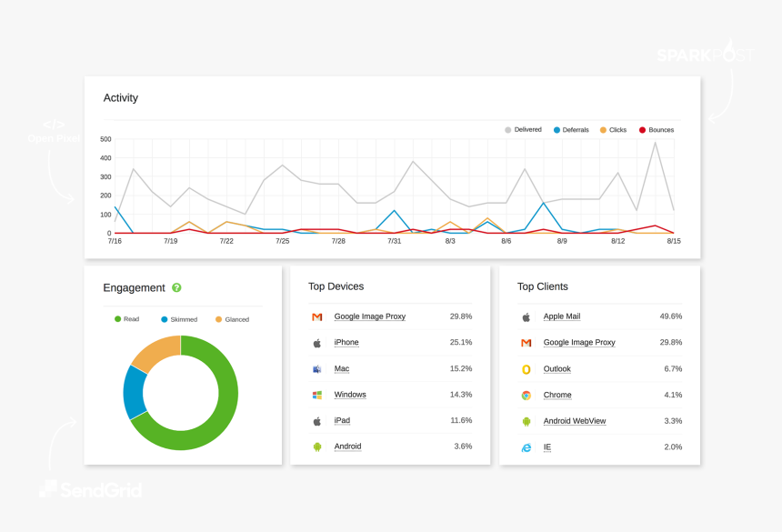782x532 pixels.
Task: Open the iPad device link
Action: [x=342, y=420]
